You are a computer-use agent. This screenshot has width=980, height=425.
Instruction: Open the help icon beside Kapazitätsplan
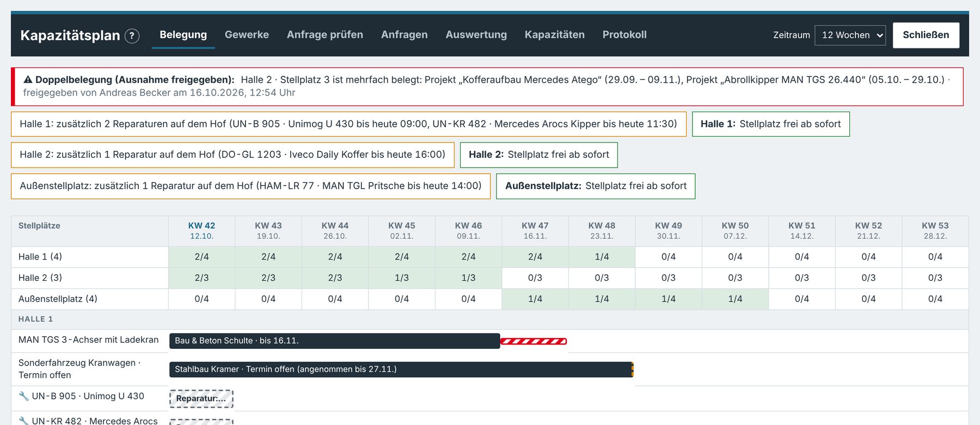coord(132,36)
